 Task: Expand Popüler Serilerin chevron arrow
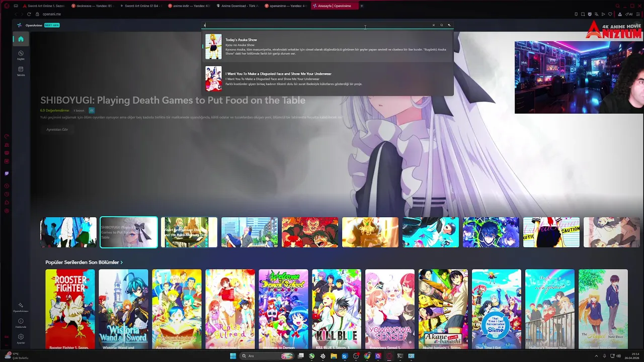point(122,262)
